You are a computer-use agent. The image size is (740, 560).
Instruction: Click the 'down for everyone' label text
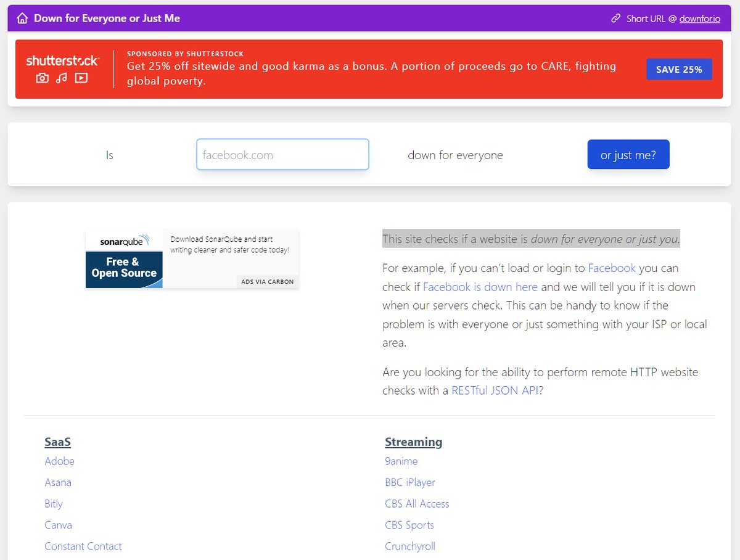coord(455,155)
